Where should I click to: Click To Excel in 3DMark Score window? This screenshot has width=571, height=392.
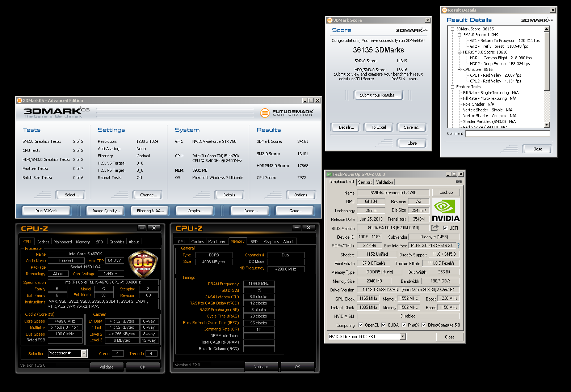point(379,127)
